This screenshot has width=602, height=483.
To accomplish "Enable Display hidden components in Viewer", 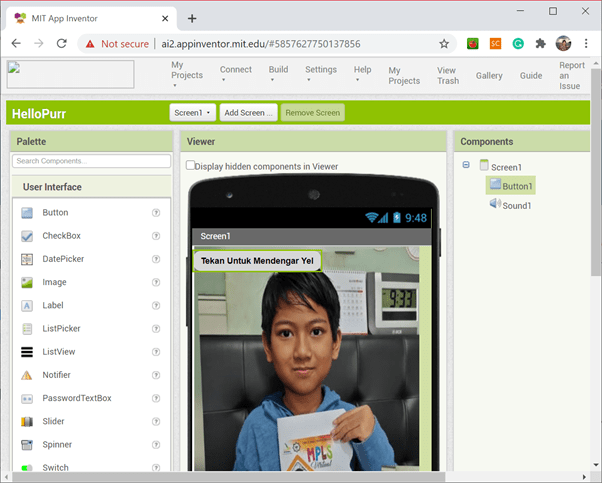I will tap(191, 166).
